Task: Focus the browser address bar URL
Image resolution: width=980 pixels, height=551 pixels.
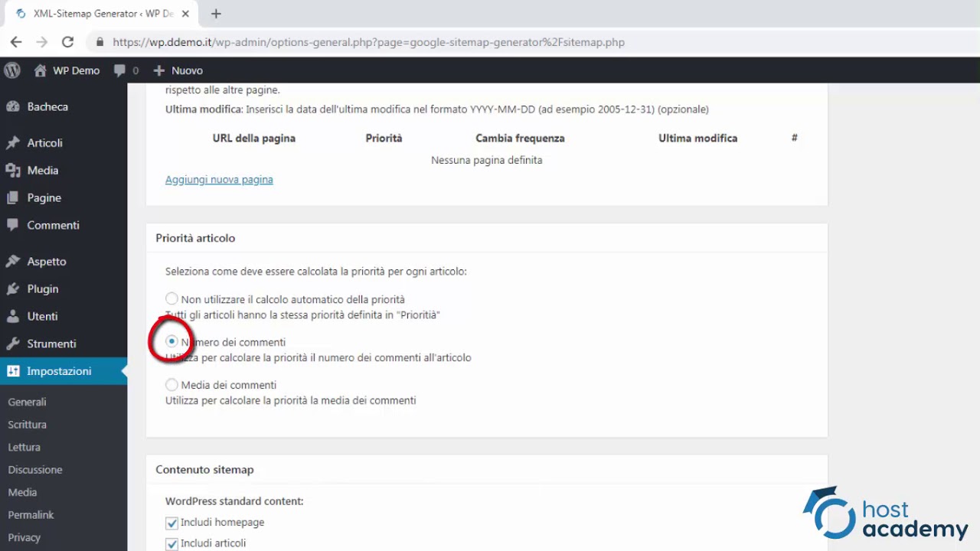Action: click(x=368, y=42)
